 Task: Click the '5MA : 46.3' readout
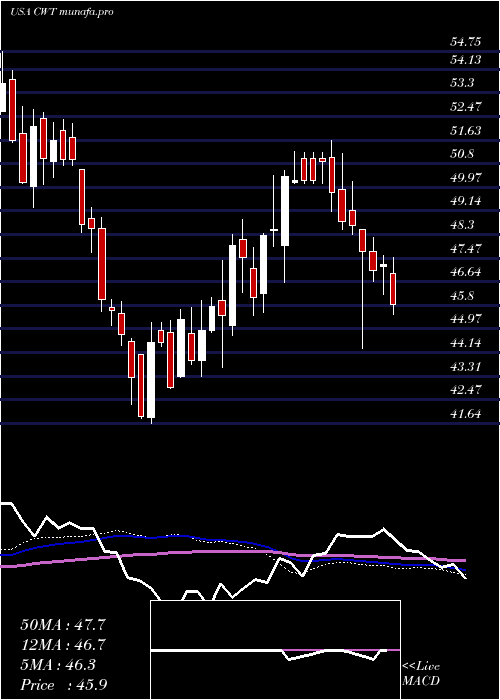click(58, 665)
